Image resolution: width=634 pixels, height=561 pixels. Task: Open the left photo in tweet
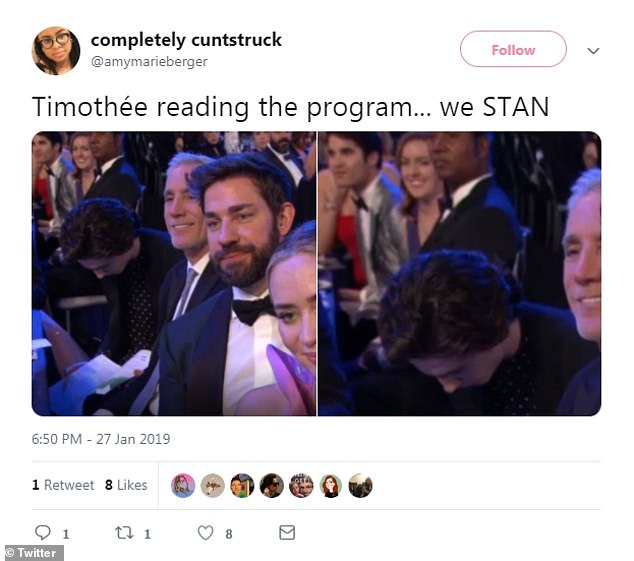point(174,273)
